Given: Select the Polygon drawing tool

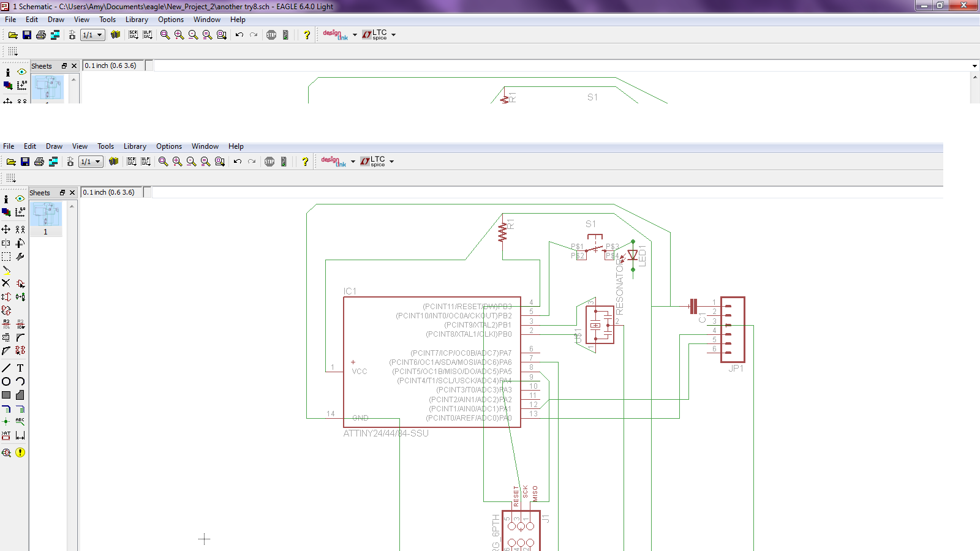Looking at the screenshot, I should point(20,395).
